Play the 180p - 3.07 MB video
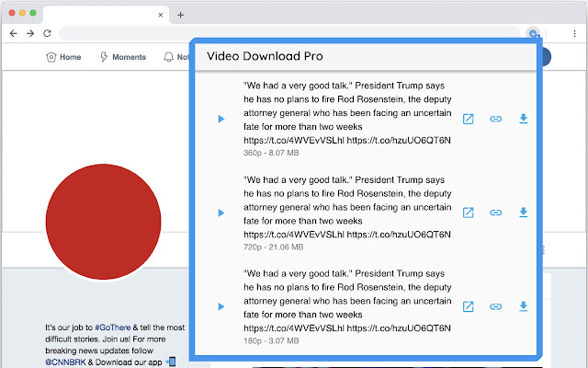The width and height of the screenshot is (588, 368). (x=221, y=306)
